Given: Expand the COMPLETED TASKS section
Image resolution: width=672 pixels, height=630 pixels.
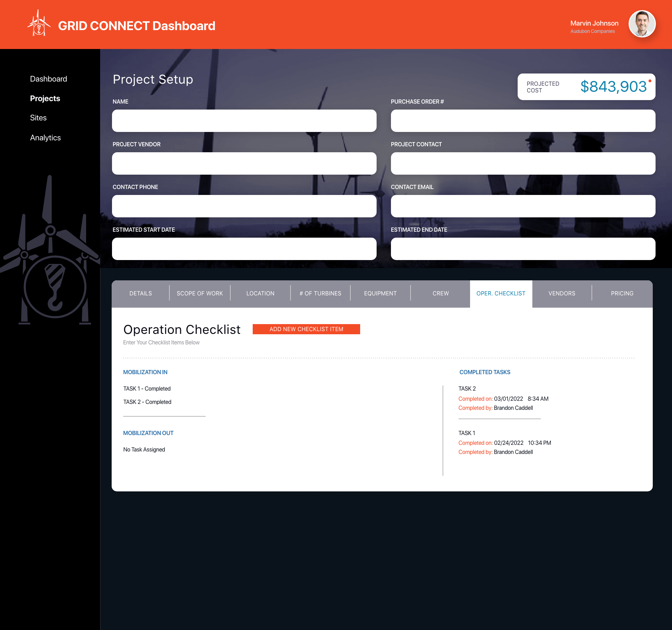Looking at the screenshot, I should (x=485, y=372).
